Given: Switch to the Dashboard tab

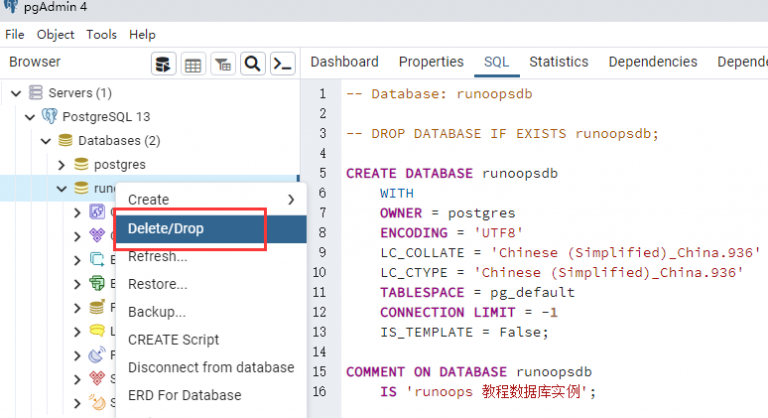Looking at the screenshot, I should click(x=344, y=62).
